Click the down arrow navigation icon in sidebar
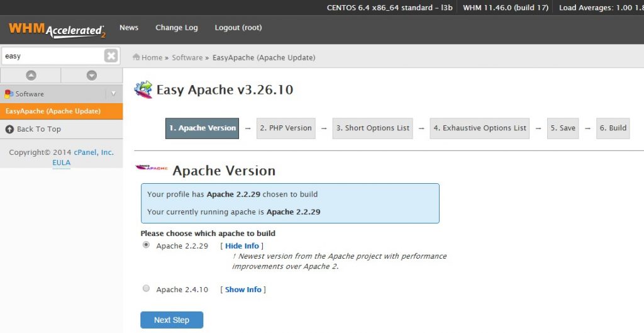Screen dimensions: 644x333 [92, 76]
